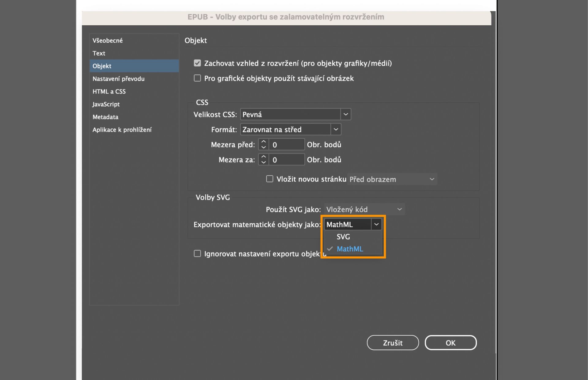Screen dimensions: 588x380
Task: Check Vložit novou stránku checkbox
Action: 269,179
